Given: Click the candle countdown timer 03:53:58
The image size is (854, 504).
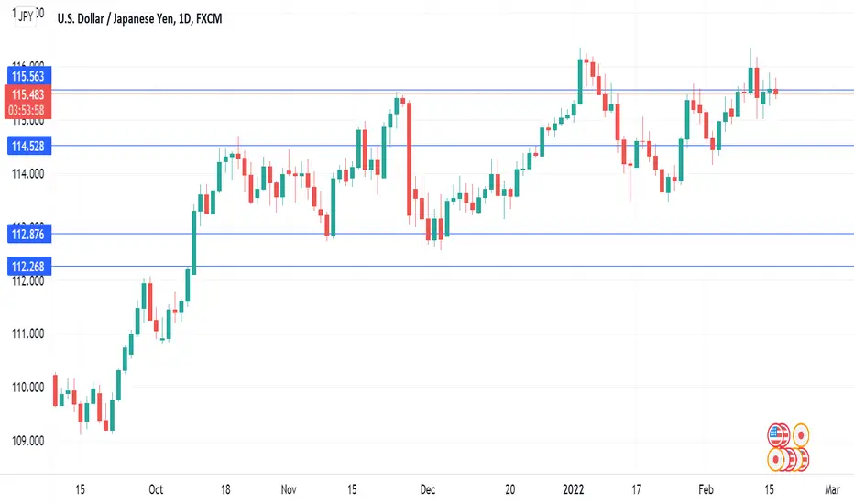Looking at the screenshot, I should click(27, 111).
